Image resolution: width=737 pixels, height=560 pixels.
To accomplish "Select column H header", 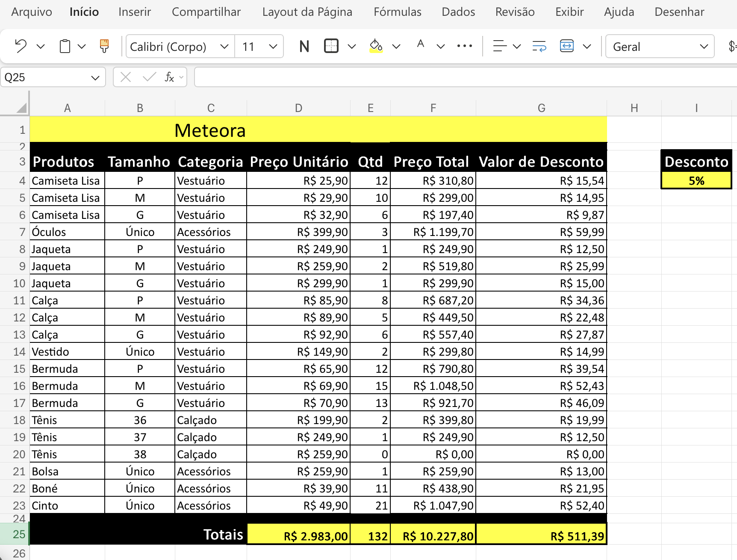I will [x=634, y=108].
